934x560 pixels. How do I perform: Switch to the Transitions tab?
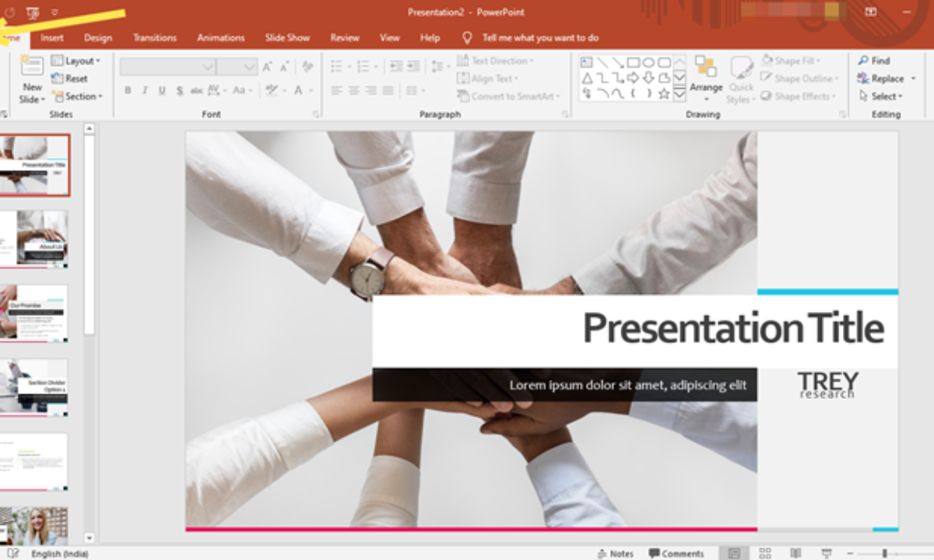coord(155,37)
